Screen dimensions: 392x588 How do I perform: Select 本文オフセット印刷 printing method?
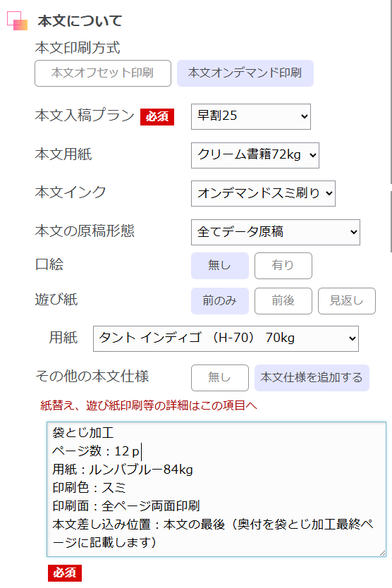tap(103, 73)
